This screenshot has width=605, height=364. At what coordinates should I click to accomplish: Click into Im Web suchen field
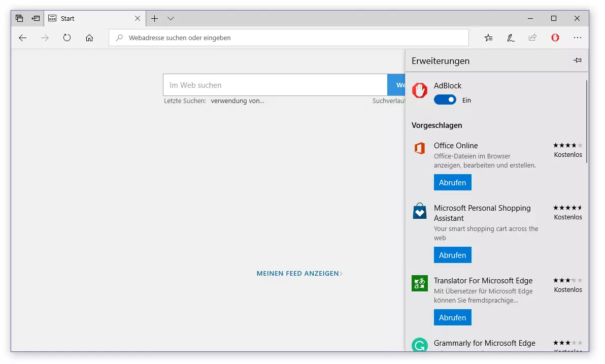(x=275, y=85)
